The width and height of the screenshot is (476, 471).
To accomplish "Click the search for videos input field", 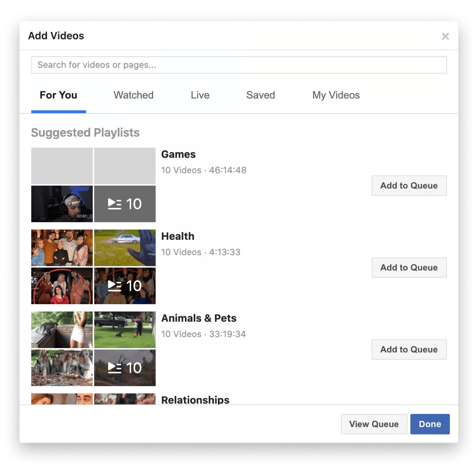I will point(239,65).
